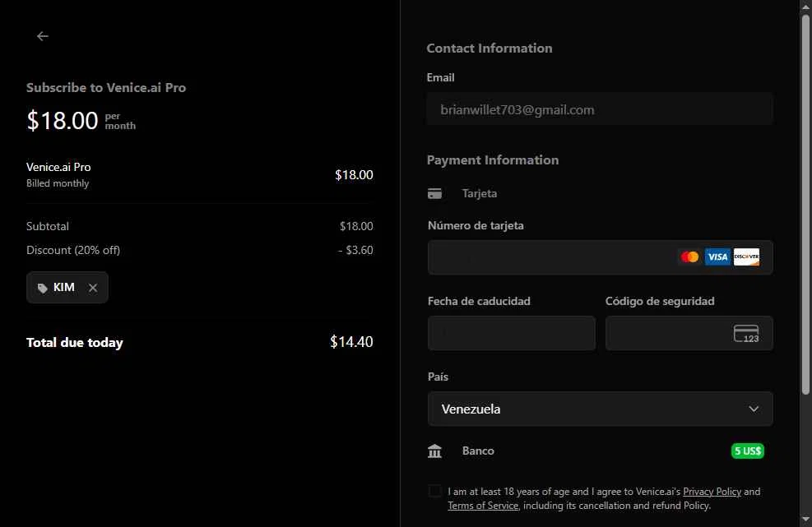
Task: Click the VISA logo icon
Action: point(717,257)
